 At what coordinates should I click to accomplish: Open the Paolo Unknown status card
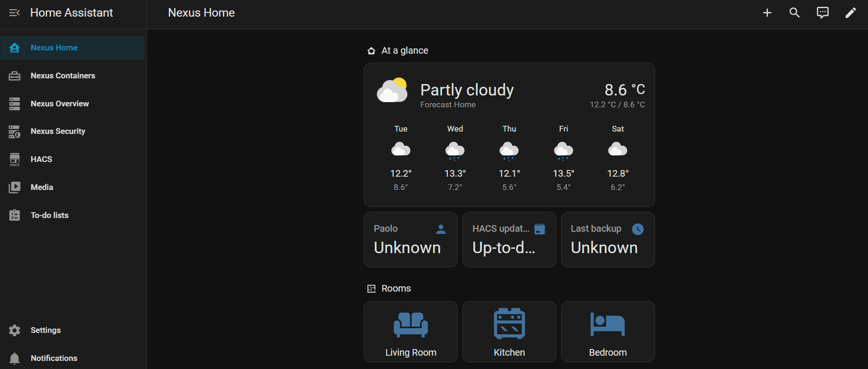[411, 239]
